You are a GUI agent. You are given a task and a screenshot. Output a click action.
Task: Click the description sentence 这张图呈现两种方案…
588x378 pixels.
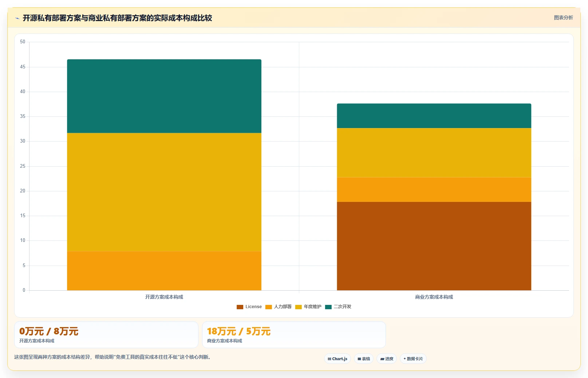pos(113,357)
